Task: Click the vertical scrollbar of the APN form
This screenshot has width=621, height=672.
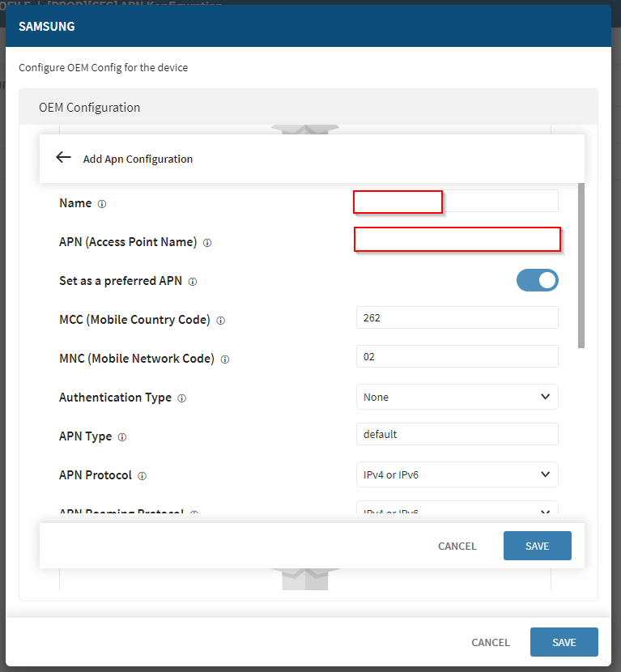Action: click(581, 266)
